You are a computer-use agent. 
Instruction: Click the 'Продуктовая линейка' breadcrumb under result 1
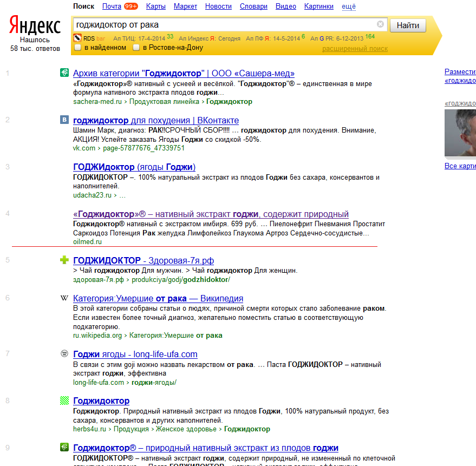164,101
